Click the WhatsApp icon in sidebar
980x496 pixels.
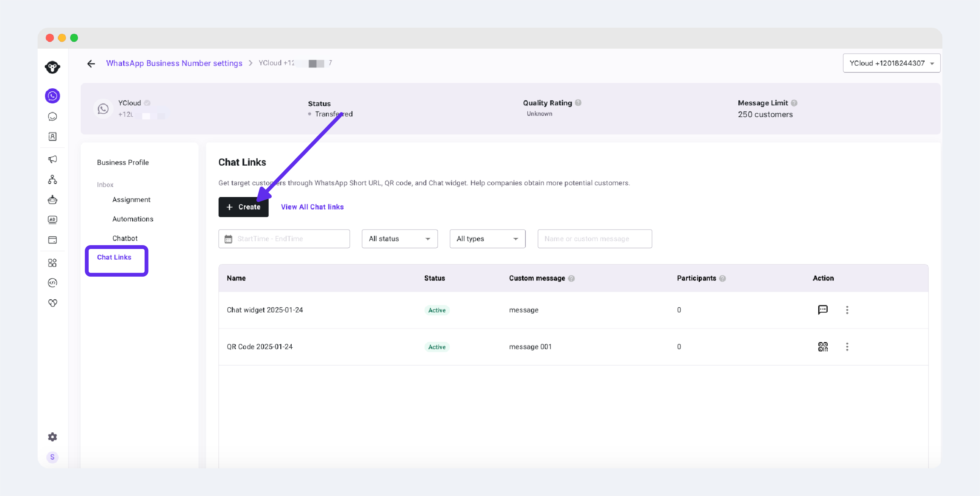(53, 96)
